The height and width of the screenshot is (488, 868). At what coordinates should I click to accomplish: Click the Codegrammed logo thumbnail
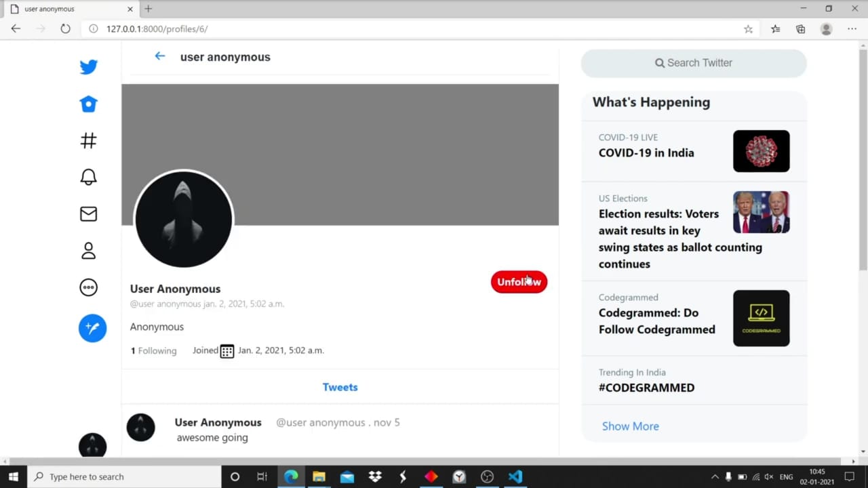coord(761,318)
